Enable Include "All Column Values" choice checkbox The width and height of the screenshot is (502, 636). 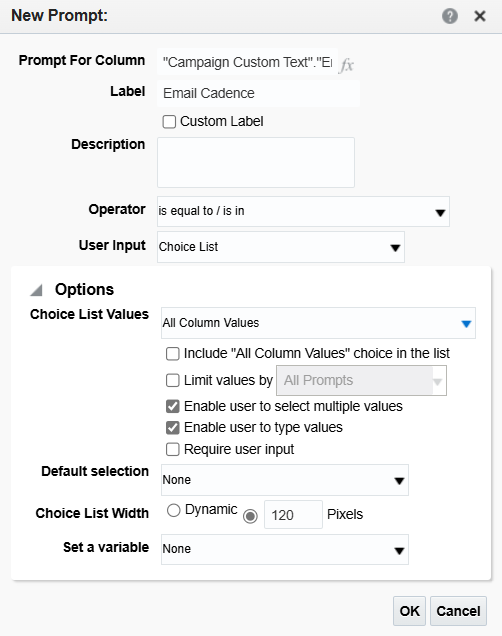[173, 354]
